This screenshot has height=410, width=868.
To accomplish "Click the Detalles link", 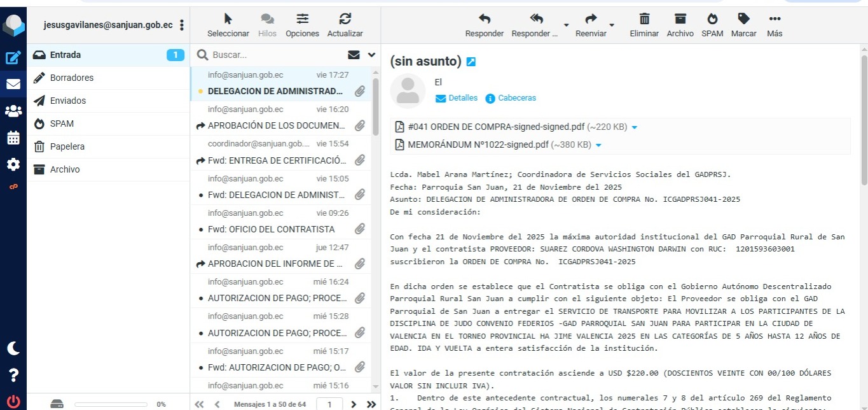I will [x=462, y=98].
